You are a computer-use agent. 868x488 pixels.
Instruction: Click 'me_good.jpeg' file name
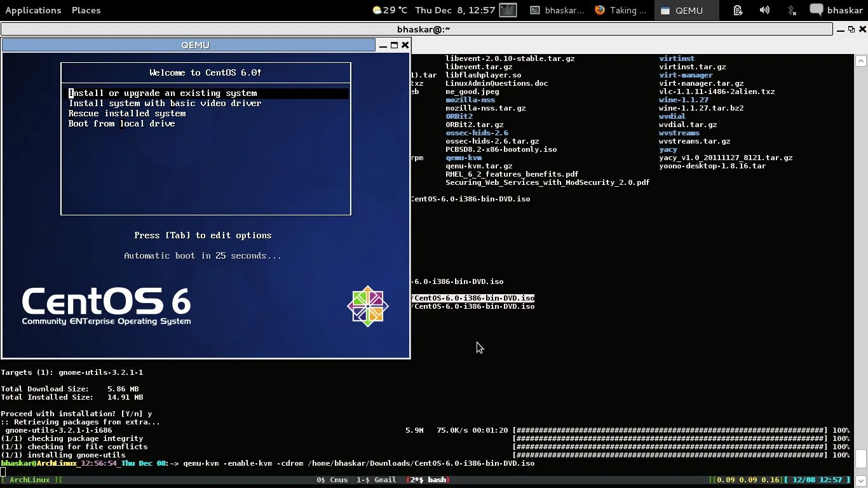pos(472,91)
